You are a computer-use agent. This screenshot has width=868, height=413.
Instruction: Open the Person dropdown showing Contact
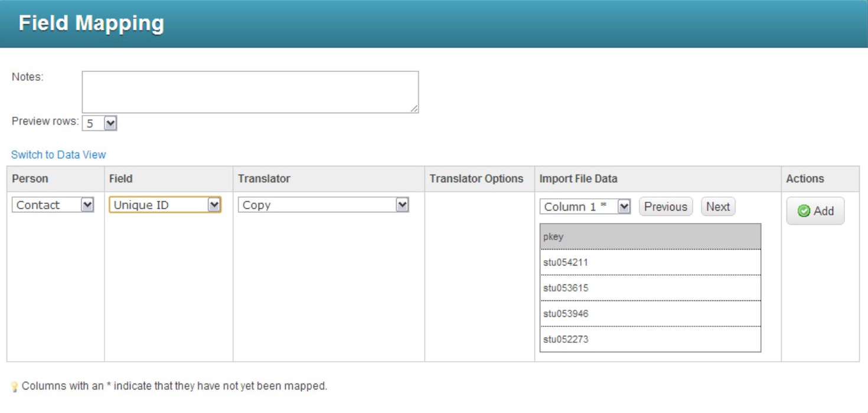53,205
